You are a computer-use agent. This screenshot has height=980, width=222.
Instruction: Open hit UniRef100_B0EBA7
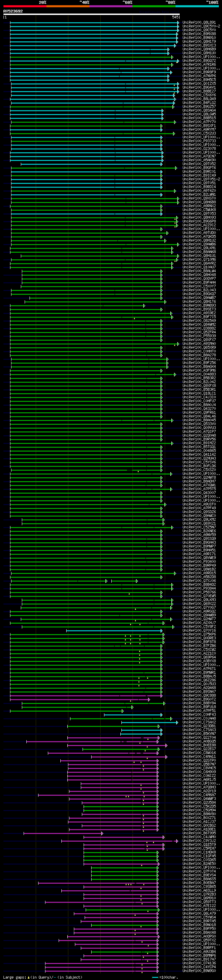[x=199, y=883]
